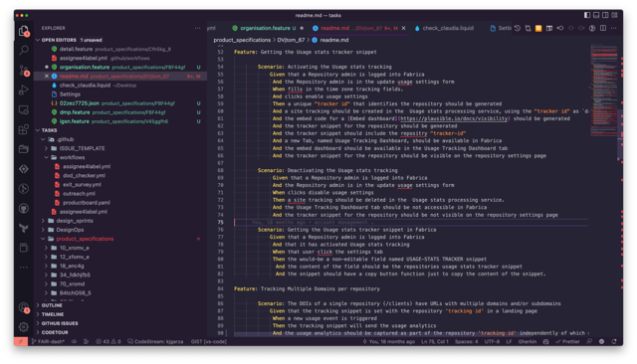Open productboard.yaml file
637x364 pixels.
(87, 203)
